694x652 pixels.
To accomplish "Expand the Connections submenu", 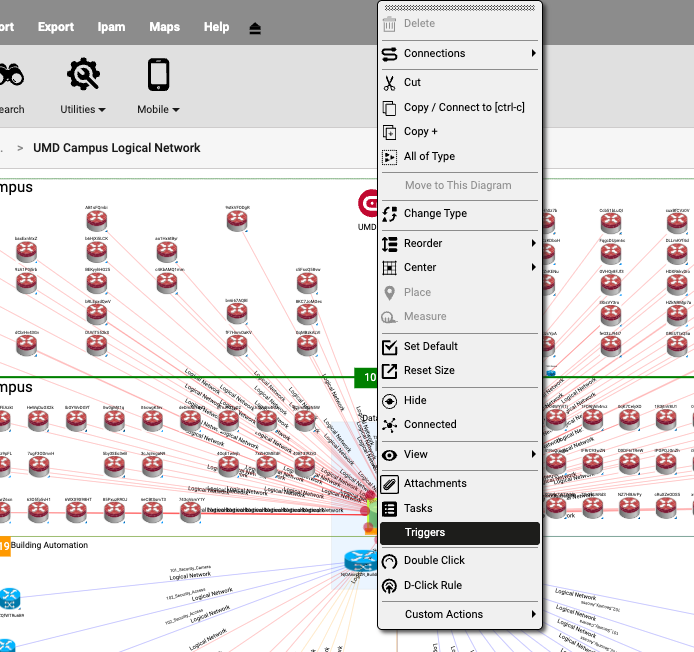I will tap(460, 54).
